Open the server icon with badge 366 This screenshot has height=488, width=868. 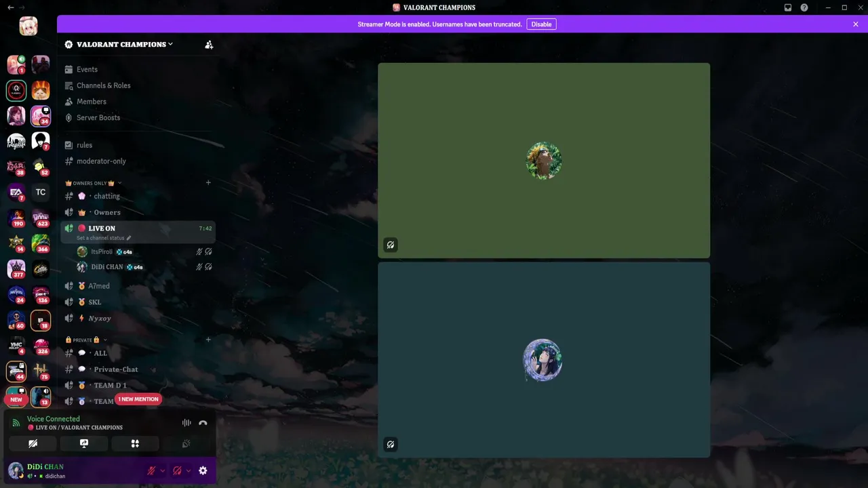click(x=41, y=243)
